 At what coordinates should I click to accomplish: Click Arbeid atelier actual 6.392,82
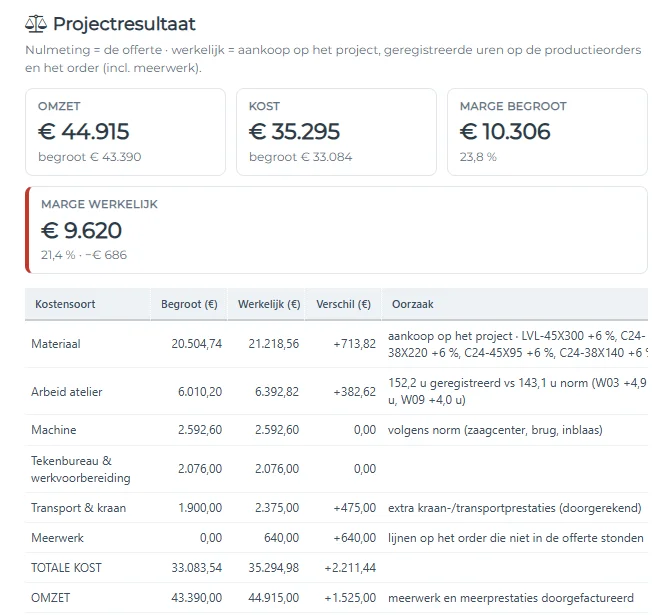(x=277, y=392)
